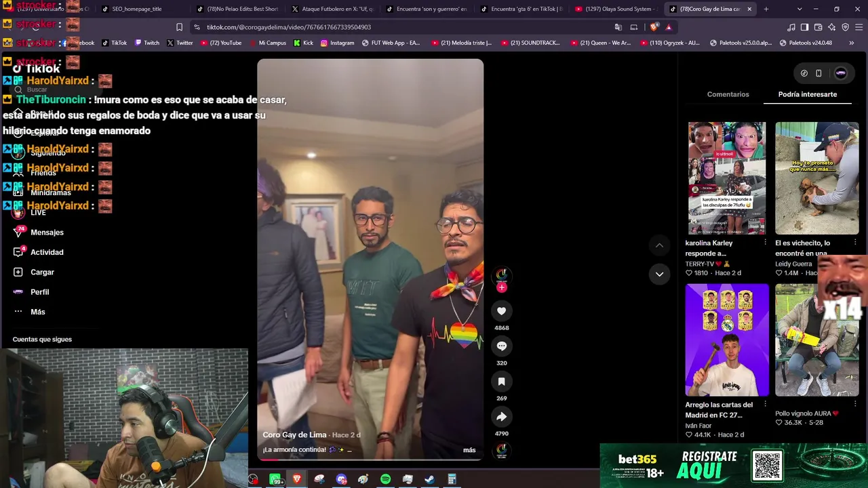Go to the previous video arrow
Viewport: 868px width, 488px height.
659,245
